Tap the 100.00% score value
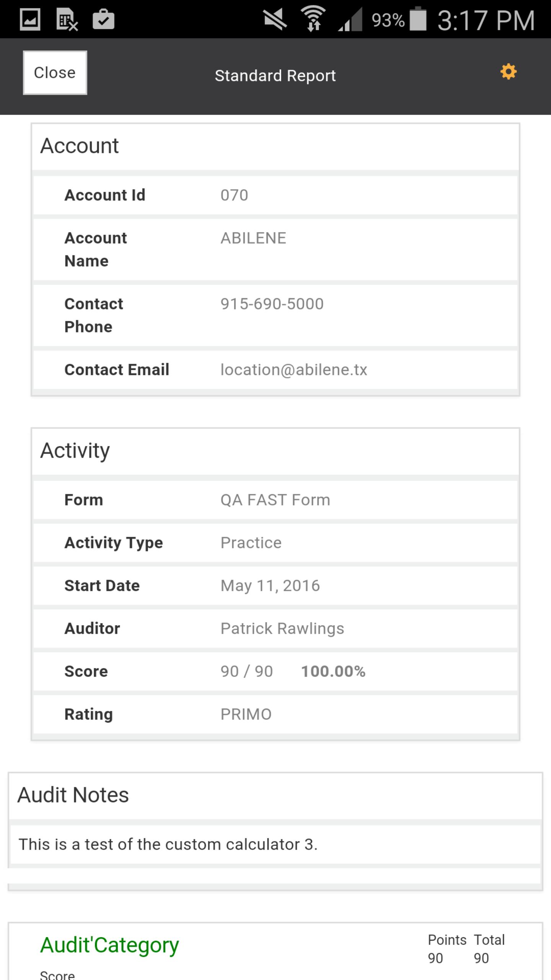 click(333, 671)
